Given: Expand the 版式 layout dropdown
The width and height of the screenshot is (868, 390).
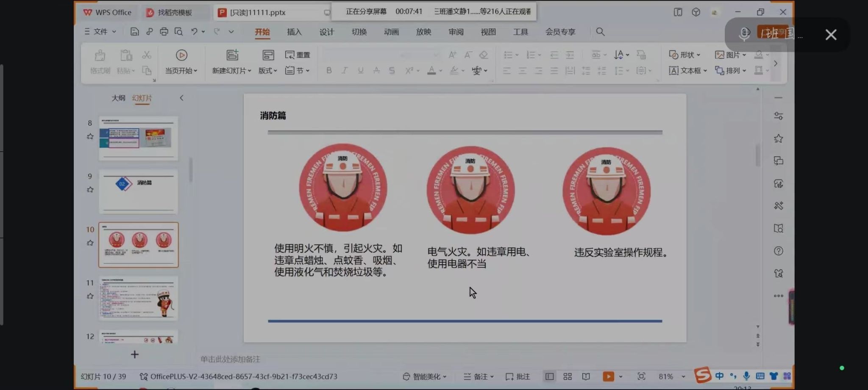Looking at the screenshot, I should pos(268,71).
